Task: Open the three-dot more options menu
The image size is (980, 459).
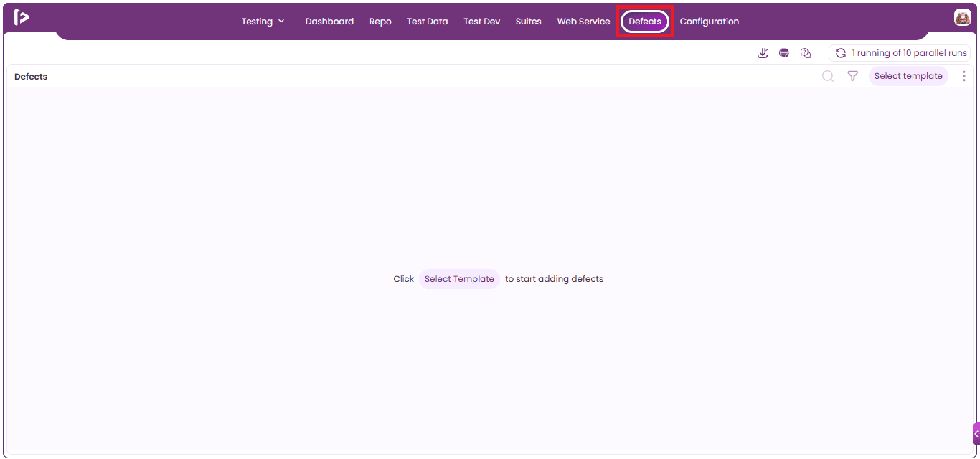Action: (964, 76)
